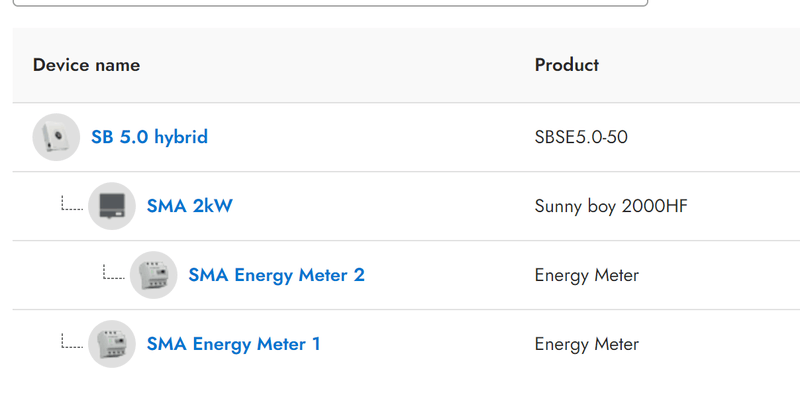Sort by the Device name column header
This screenshot has width=800, height=399.
[86, 65]
